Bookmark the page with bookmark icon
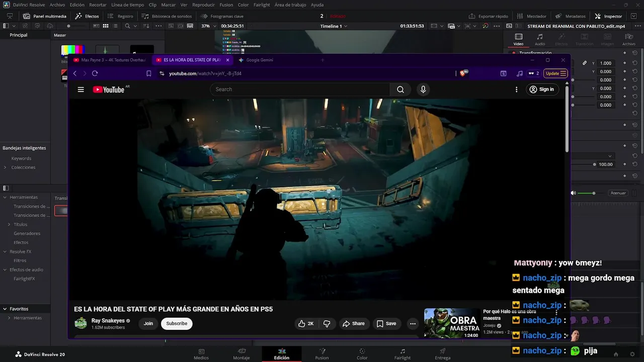This screenshot has height=362, width=644. tap(148, 73)
